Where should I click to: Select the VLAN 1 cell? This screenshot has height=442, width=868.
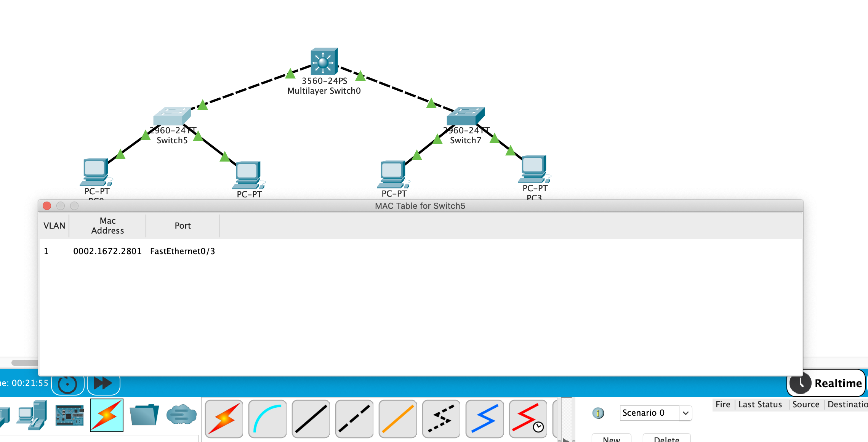point(46,251)
